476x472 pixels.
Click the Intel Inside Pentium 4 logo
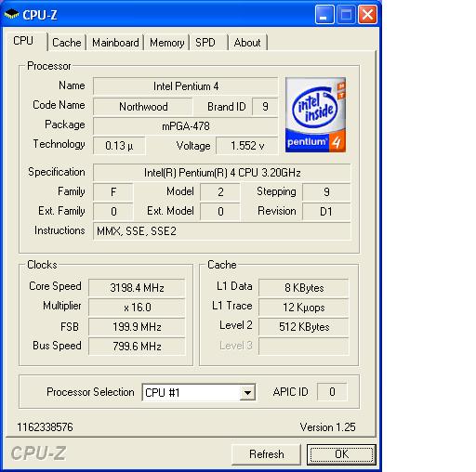(x=315, y=114)
